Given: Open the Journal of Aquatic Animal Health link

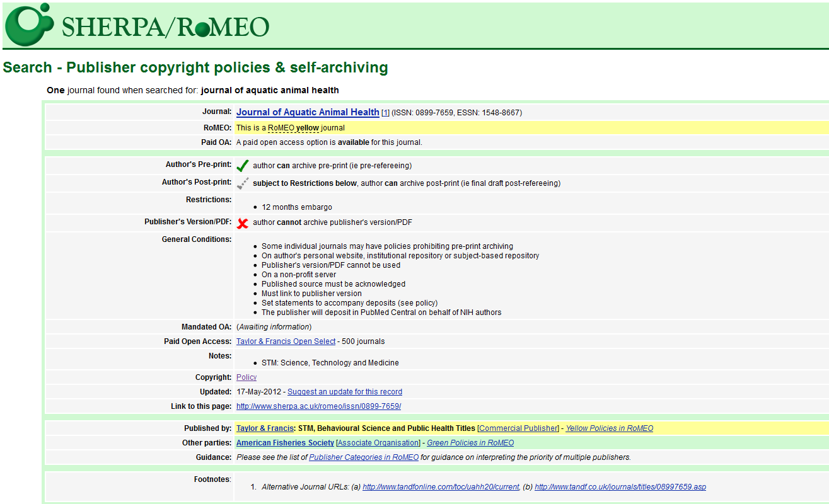Looking at the screenshot, I should 308,112.
